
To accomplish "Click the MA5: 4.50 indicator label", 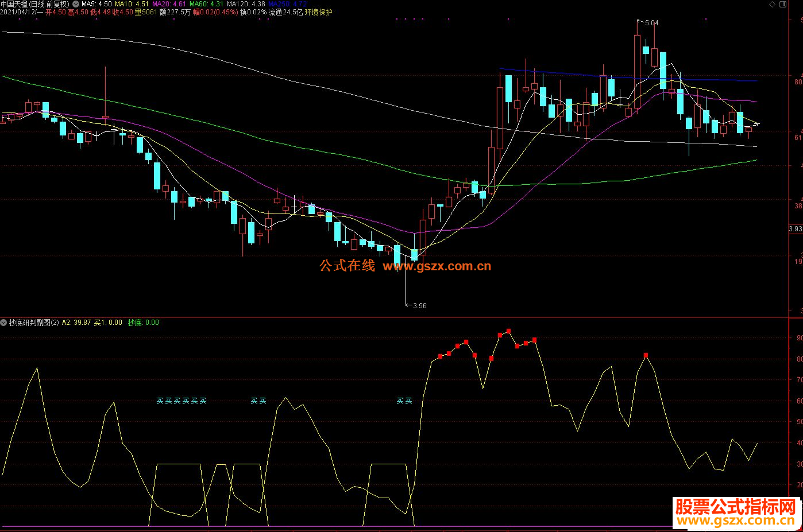I will click(96, 4).
